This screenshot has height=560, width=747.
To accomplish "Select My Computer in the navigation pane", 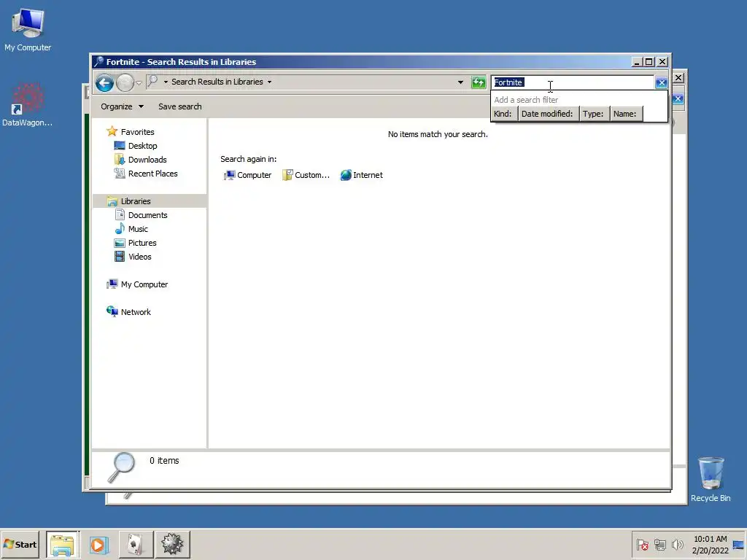I will point(144,284).
